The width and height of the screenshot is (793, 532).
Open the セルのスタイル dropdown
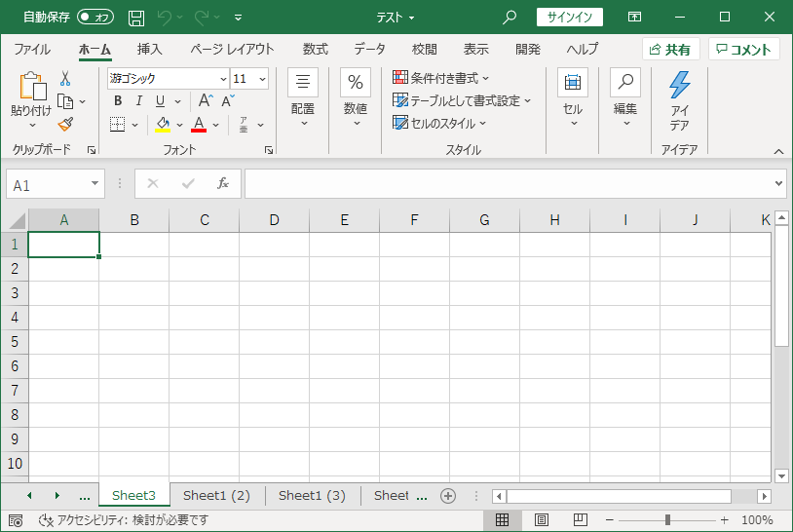[439, 123]
